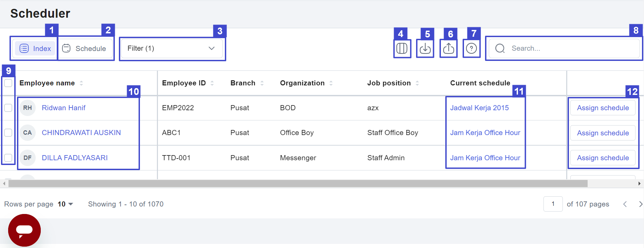Click the Pusat branch cell for Ridwan Hanif
Image resolution: width=644 pixels, height=248 pixels.
click(x=239, y=108)
